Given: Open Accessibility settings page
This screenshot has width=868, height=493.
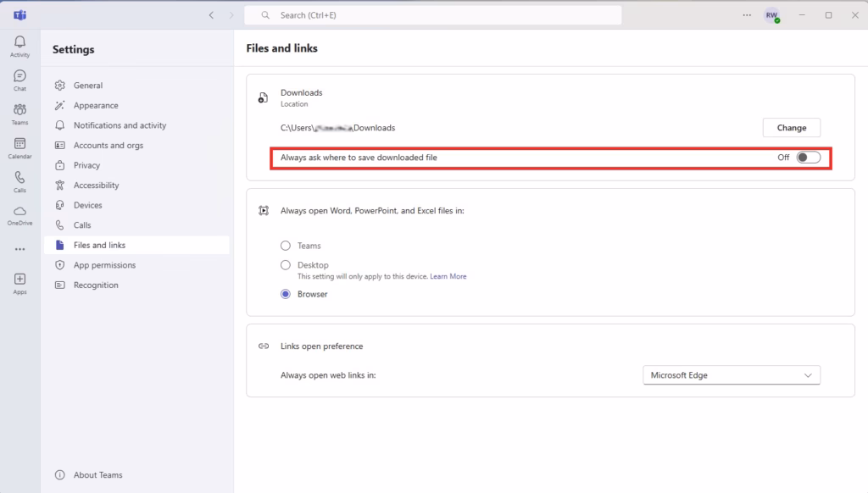Looking at the screenshot, I should tap(136, 185).
